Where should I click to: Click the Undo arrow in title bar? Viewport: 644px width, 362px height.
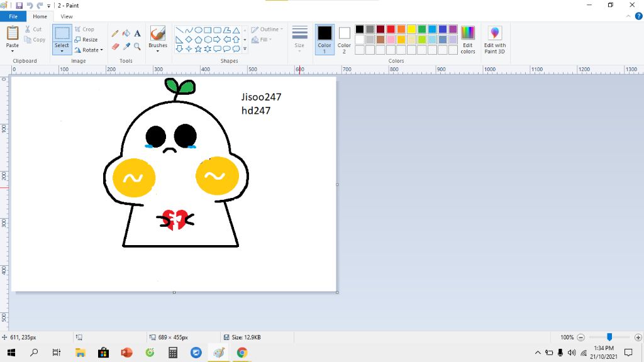coord(30,5)
